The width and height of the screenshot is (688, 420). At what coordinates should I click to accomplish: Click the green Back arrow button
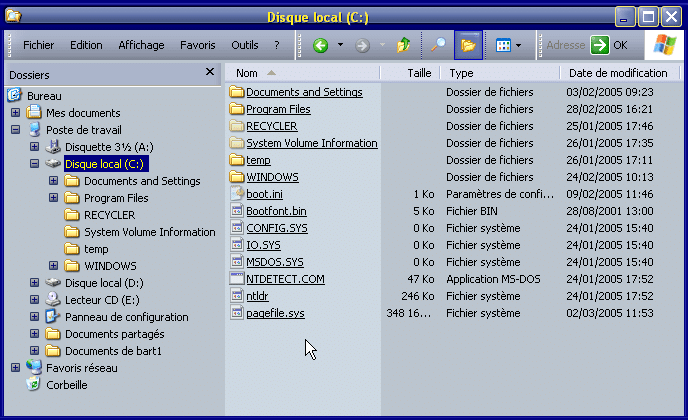pyautogui.click(x=320, y=45)
